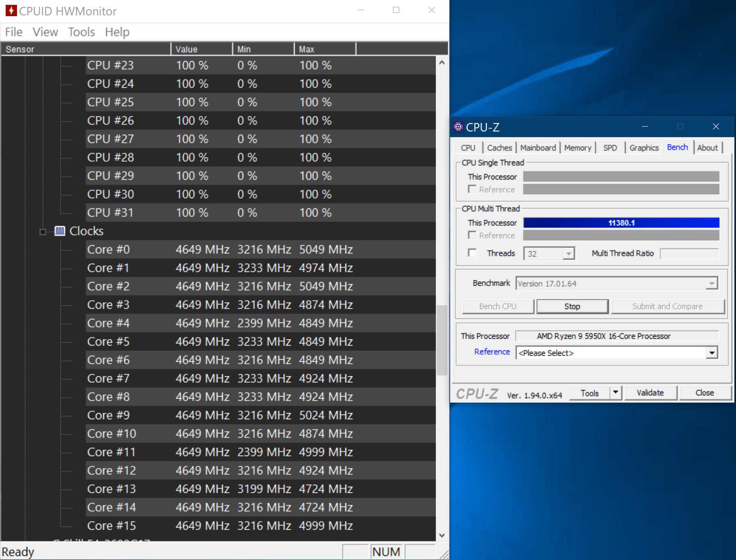
Task: Switch to the Graphics tab in CPU-Z
Action: (x=644, y=148)
